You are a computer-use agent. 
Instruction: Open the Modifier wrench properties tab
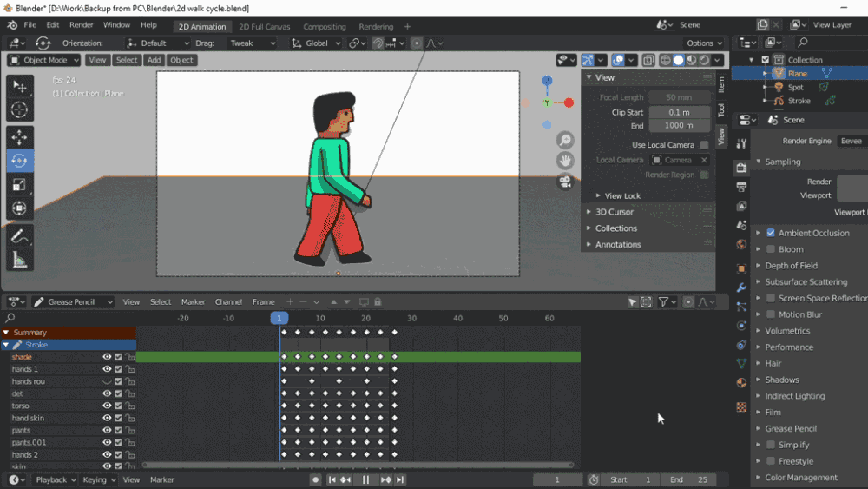tap(741, 287)
